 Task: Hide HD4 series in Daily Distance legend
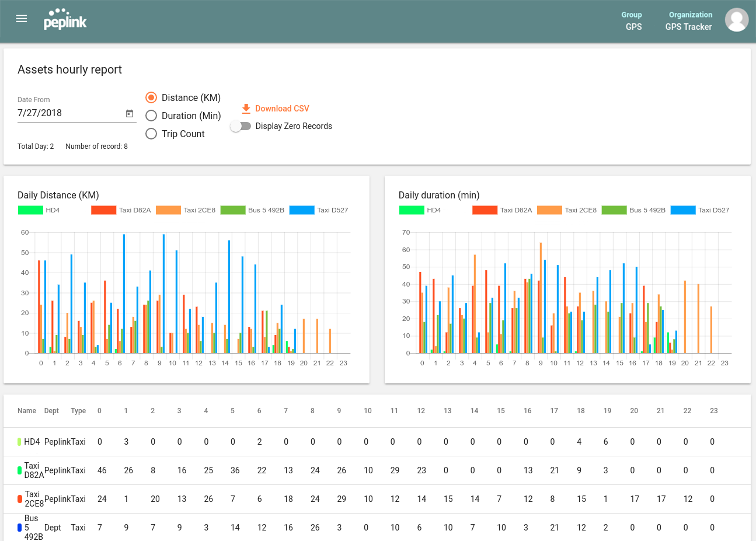pyautogui.click(x=30, y=210)
